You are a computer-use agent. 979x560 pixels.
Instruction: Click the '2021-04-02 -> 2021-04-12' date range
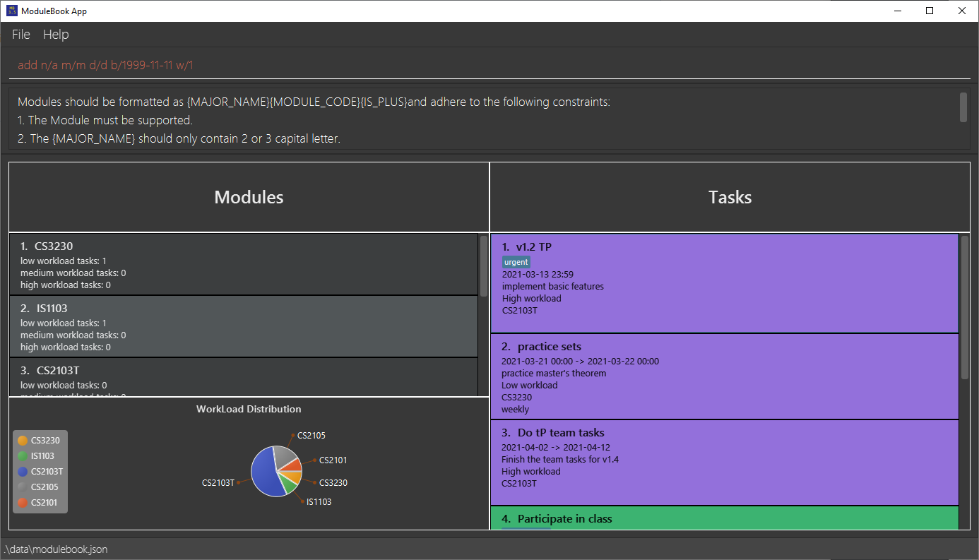(556, 448)
